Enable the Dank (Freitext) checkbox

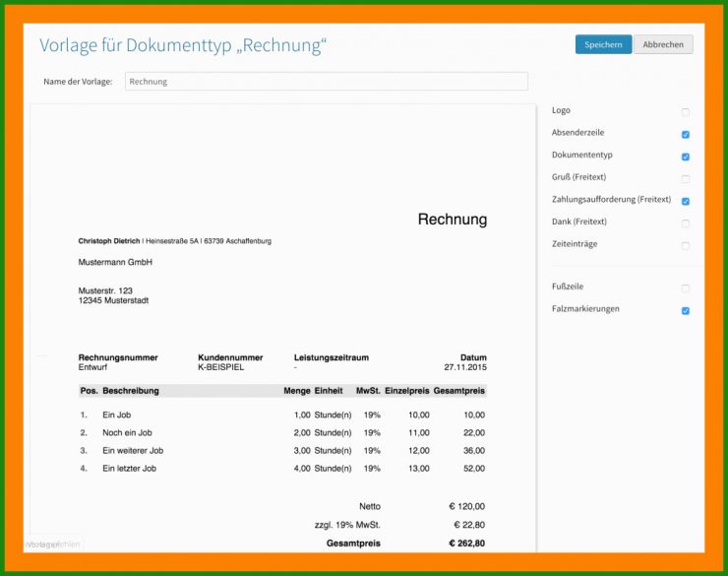686,224
